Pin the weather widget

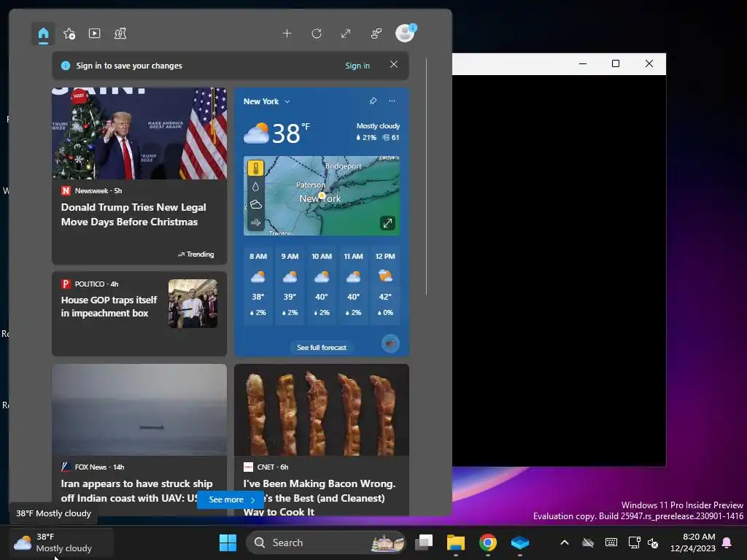pyautogui.click(x=373, y=101)
